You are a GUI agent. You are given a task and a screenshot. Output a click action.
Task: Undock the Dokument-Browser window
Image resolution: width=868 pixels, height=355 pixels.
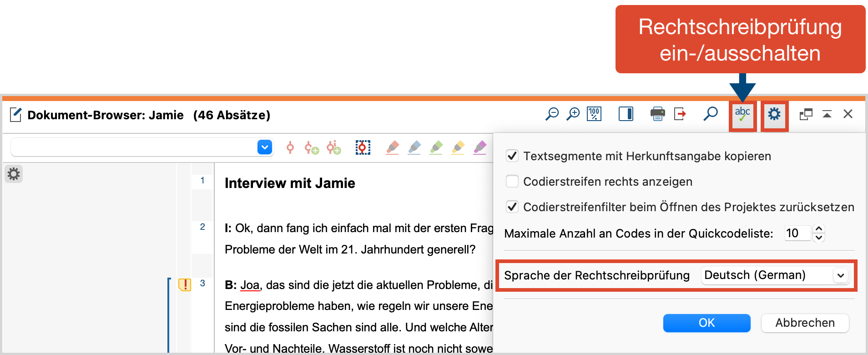(x=806, y=114)
